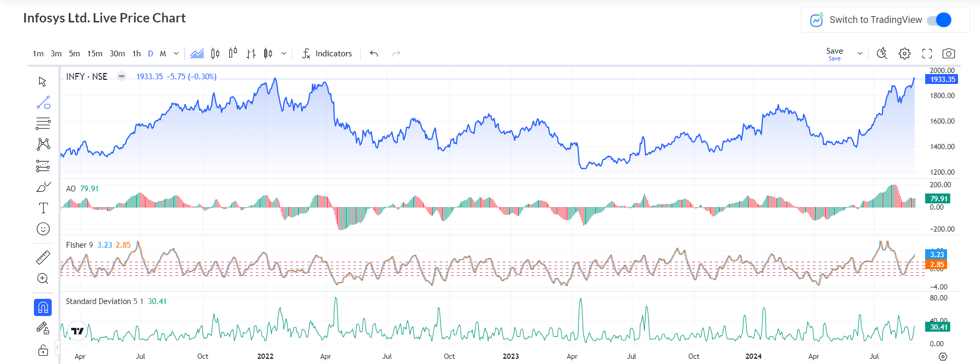980x364 pixels.
Task: Collapse the left drawing toolbar
Action: (57, 347)
